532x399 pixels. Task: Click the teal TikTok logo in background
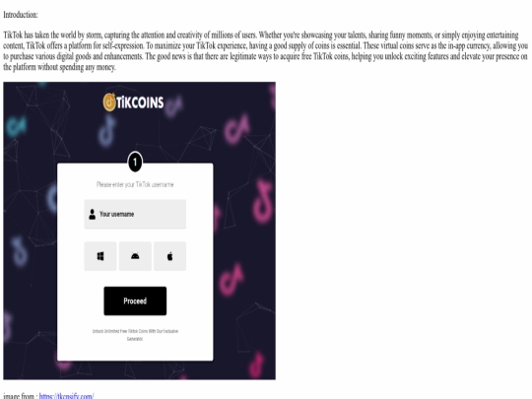tap(16, 126)
